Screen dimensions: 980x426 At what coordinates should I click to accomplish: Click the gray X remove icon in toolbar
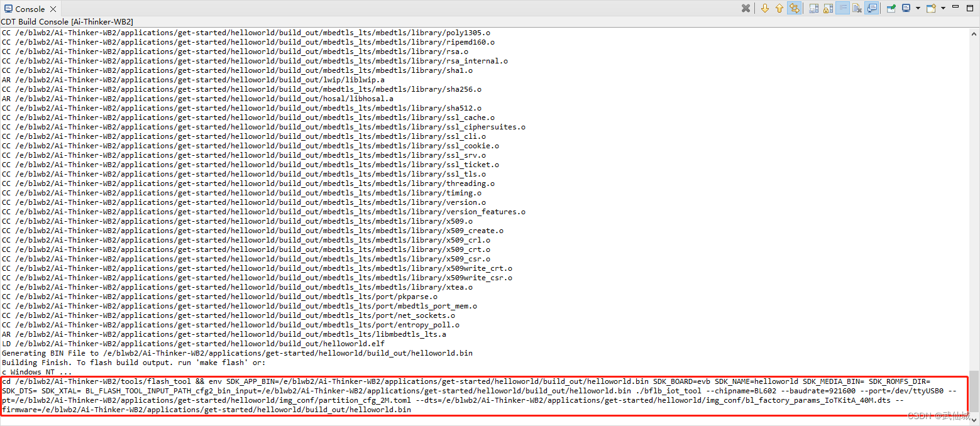click(746, 8)
